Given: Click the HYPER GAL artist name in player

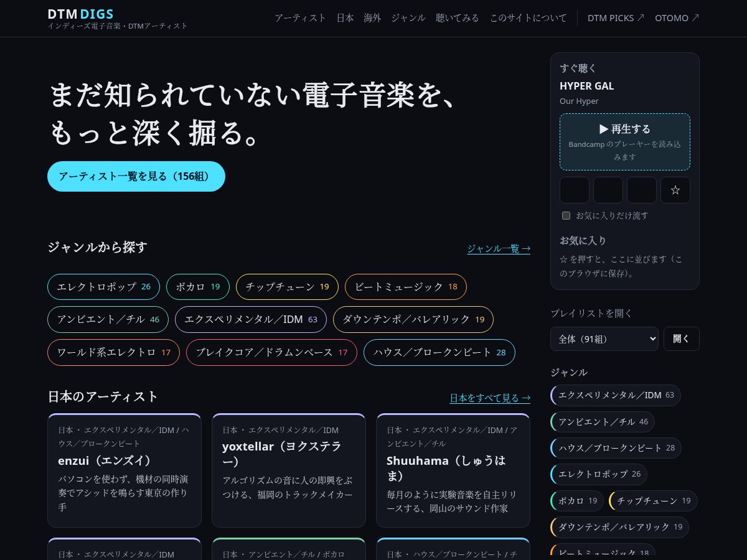Looking at the screenshot, I should 586,86.
